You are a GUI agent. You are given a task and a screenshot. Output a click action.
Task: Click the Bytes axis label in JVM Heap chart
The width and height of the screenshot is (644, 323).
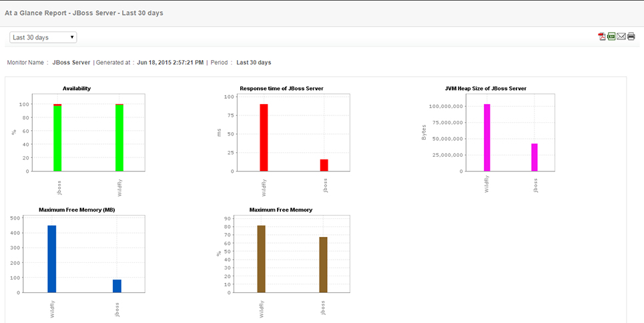coord(424,132)
